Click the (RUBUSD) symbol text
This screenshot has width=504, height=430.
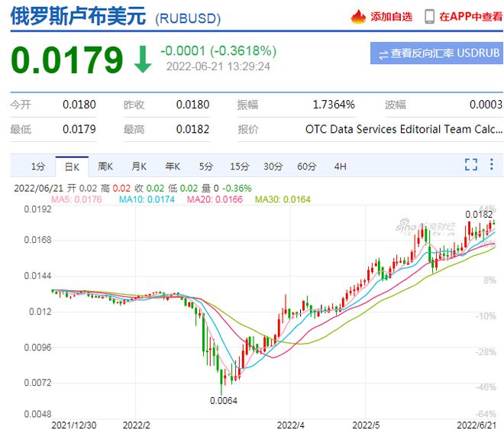[x=188, y=18]
